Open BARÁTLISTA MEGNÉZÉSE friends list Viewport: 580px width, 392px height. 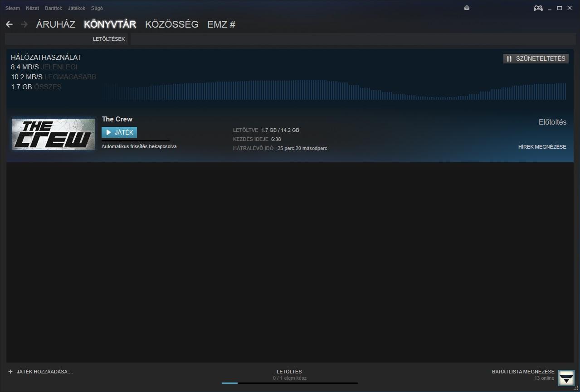pos(523,372)
